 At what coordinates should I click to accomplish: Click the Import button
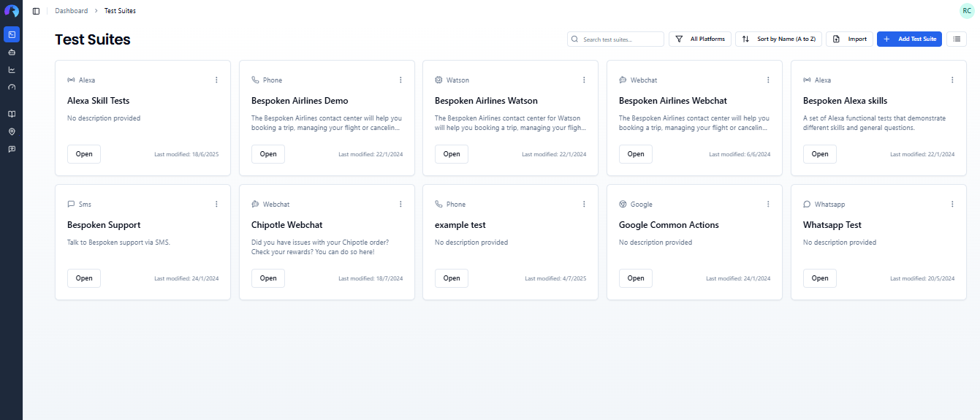tap(849, 39)
